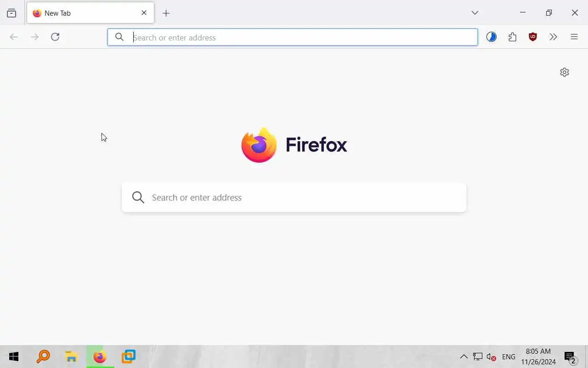This screenshot has width=588, height=368.
Task: Expand more tools overflow chevron
Action: (x=554, y=37)
